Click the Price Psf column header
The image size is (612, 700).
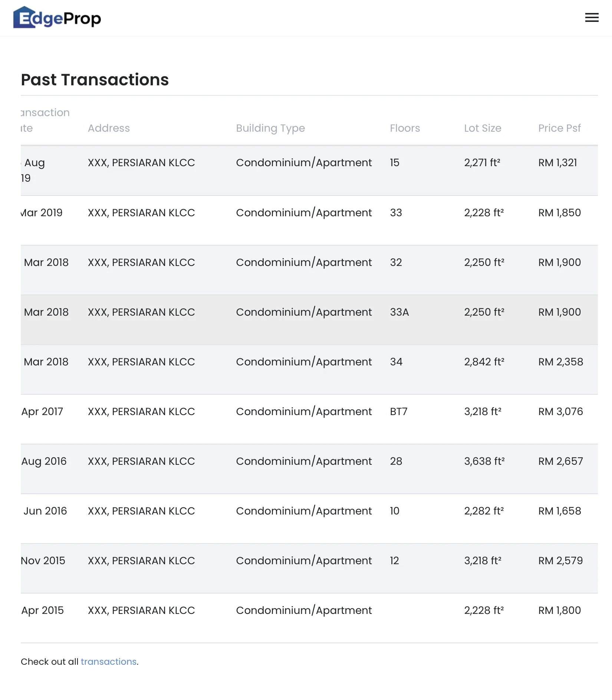coord(559,128)
